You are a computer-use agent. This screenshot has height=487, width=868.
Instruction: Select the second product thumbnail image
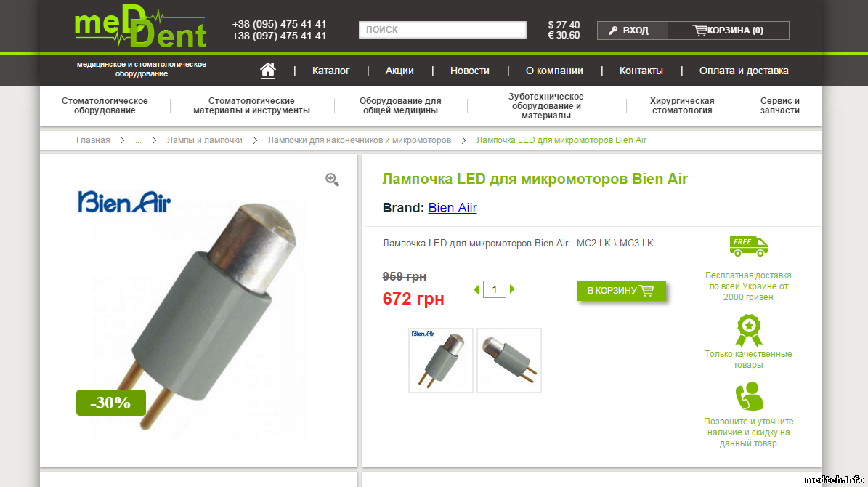(509, 361)
